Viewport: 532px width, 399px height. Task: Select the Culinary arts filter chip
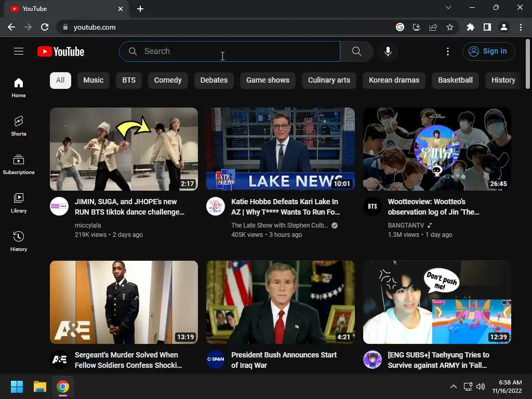point(329,81)
